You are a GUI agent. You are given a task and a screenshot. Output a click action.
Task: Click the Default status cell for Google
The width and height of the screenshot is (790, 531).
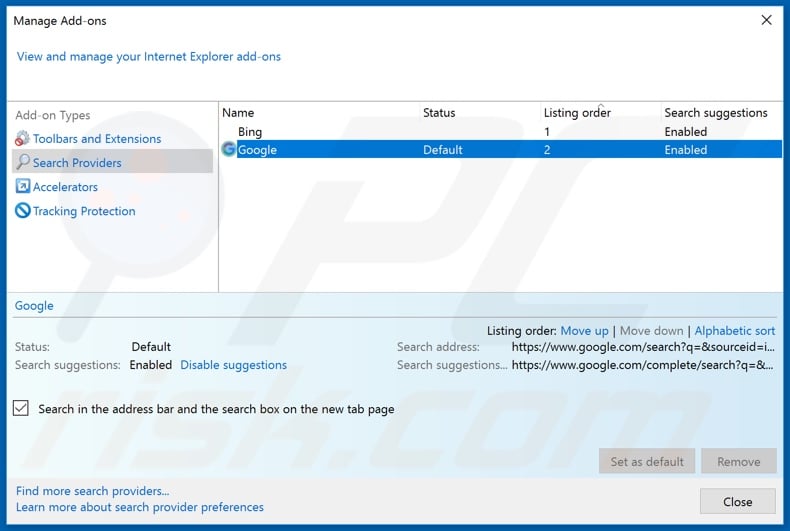click(442, 150)
